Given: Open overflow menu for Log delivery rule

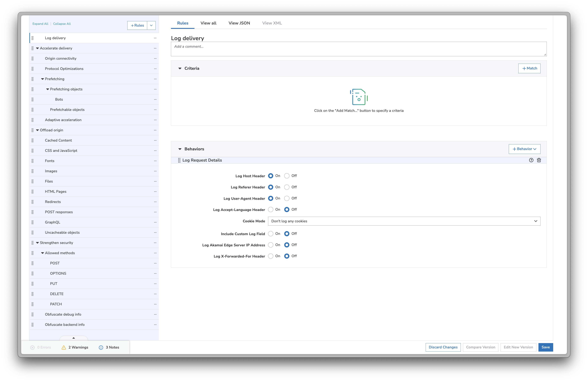Looking at the screenshot, I should click(x=155, y=38).
